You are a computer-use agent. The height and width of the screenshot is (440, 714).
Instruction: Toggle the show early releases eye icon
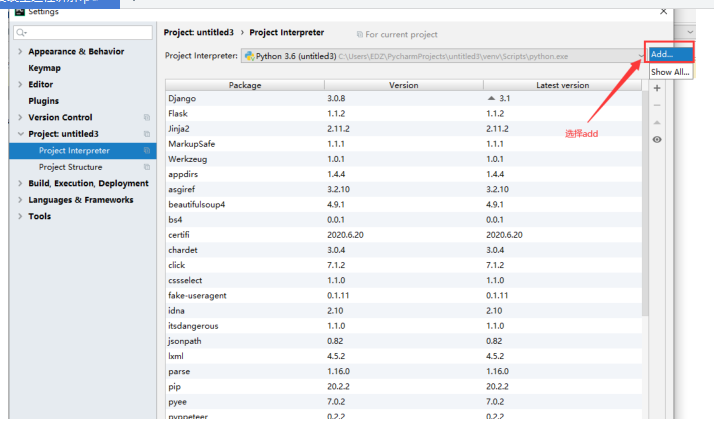click(x=657, y=139)
